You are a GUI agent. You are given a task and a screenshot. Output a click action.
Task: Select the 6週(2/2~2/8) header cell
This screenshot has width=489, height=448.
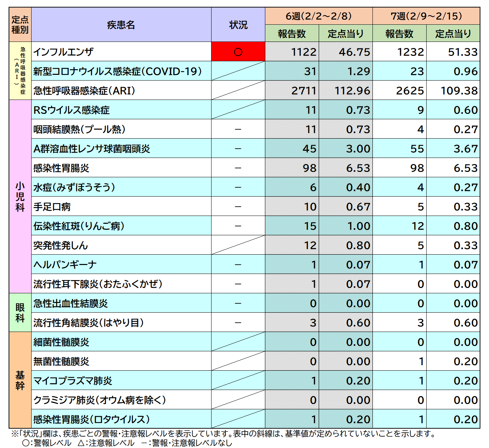[319, 16]
